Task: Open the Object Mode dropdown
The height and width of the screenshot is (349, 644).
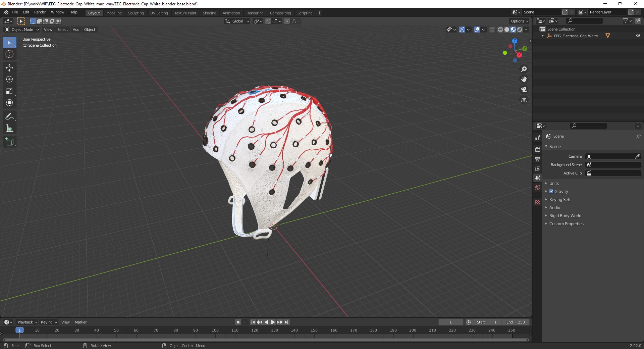Action: [22, 30]
